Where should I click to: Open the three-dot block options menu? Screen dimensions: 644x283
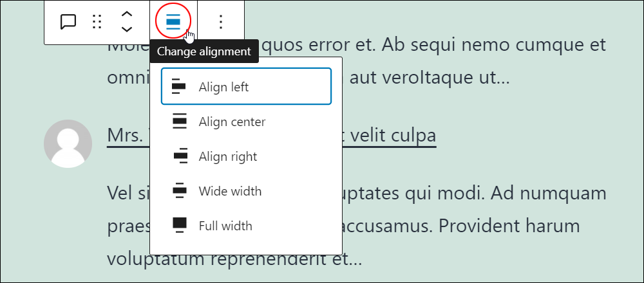[x=221, y=22]
